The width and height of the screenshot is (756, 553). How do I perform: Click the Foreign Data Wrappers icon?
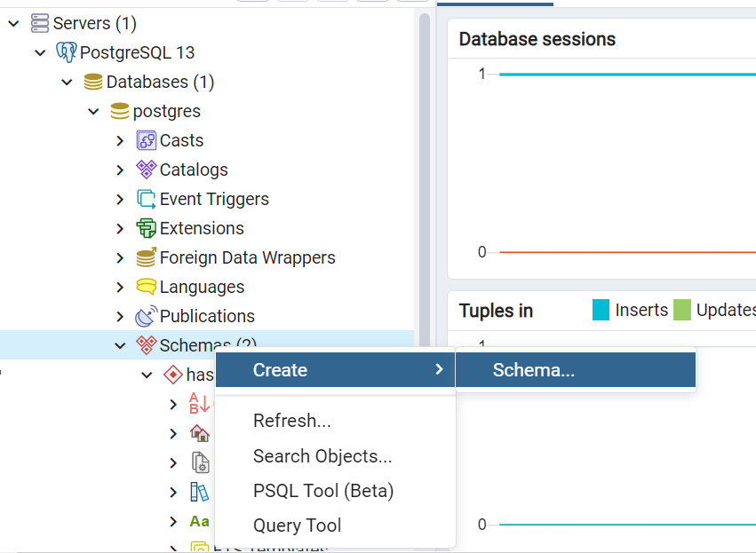[x=145, y=257]
